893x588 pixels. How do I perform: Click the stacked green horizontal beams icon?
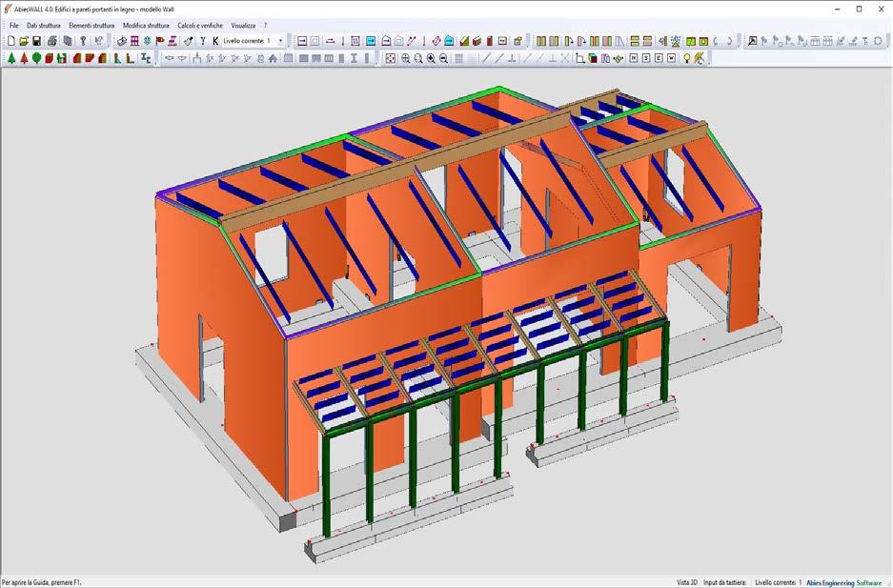[634, 41]
